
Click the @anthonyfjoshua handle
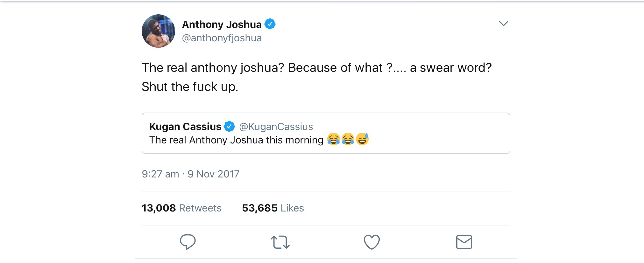pos(222,38)
